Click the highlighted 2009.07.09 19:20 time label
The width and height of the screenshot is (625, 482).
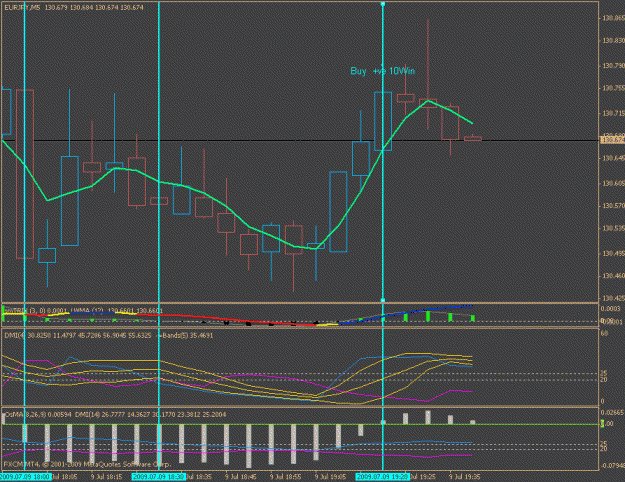pyautogui.click(x=383, y=477)
